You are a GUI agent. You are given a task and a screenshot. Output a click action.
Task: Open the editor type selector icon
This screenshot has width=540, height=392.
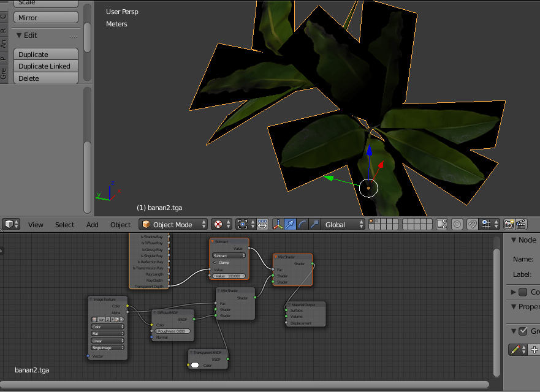[12, 225]
